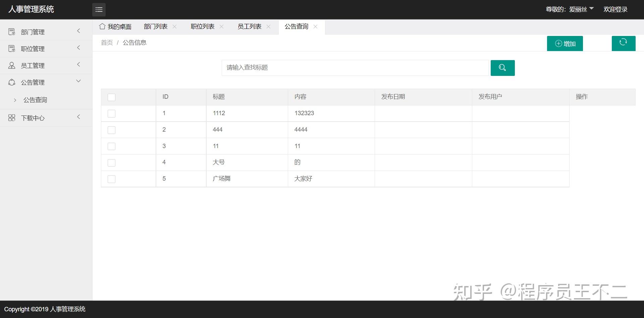The width and height of the screenshot is (644, 318).
Task: Click the refresh icon button
Action: tap(623, 43)
